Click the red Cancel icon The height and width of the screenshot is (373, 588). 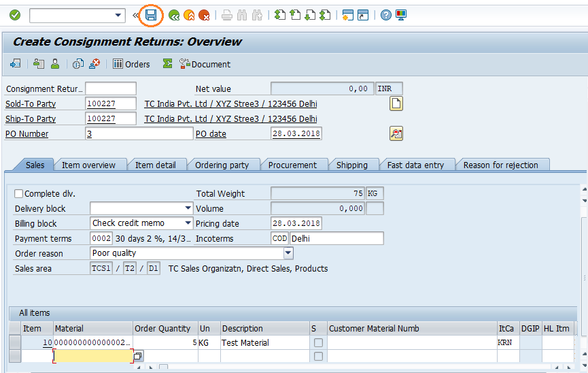(204, 16)
